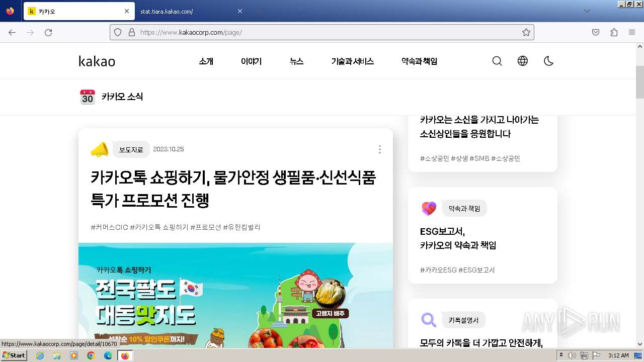Open the Windows Start menu
644x362 pixels.
(x=14, y=355)
